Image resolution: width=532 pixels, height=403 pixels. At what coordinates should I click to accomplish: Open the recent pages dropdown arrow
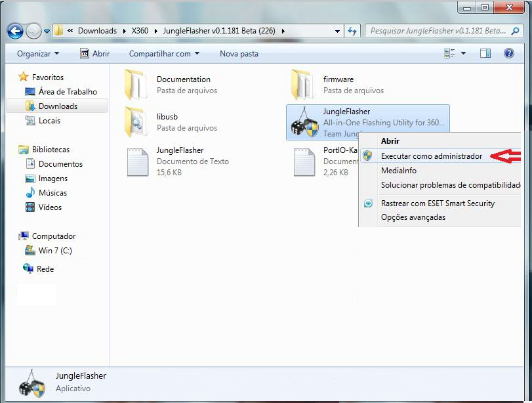[47, 32]
